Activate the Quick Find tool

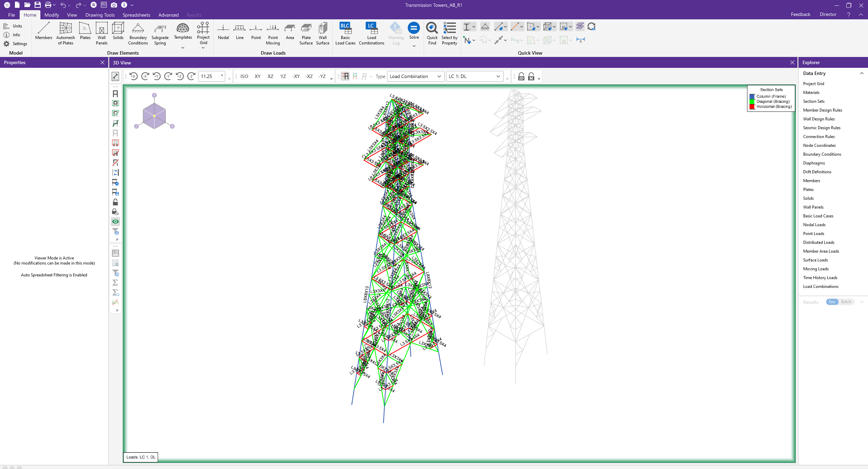(x=431, y=33)
